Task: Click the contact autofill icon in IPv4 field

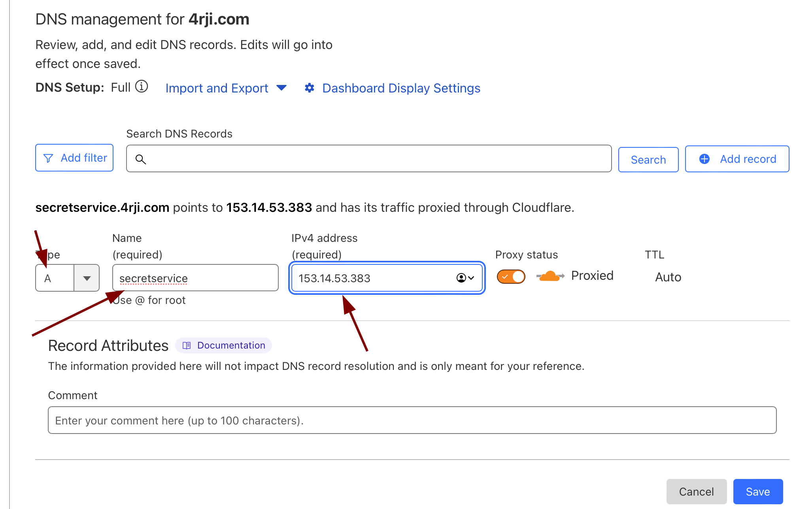Action: (461, 278)
